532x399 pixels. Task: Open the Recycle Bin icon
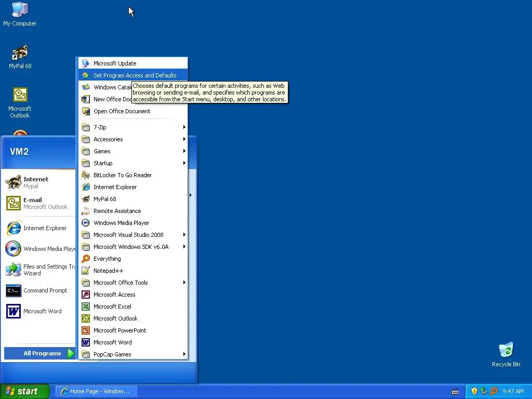[x=506, y=354]
